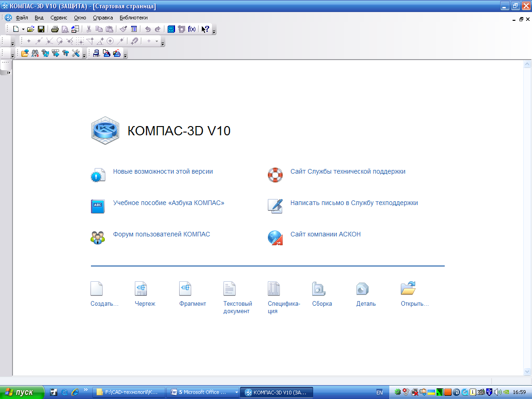Click the Cut scissors icon
Image resolution: width=532 pixels, height=399 pixels.
pyautogui.click(x=89, y=29)
